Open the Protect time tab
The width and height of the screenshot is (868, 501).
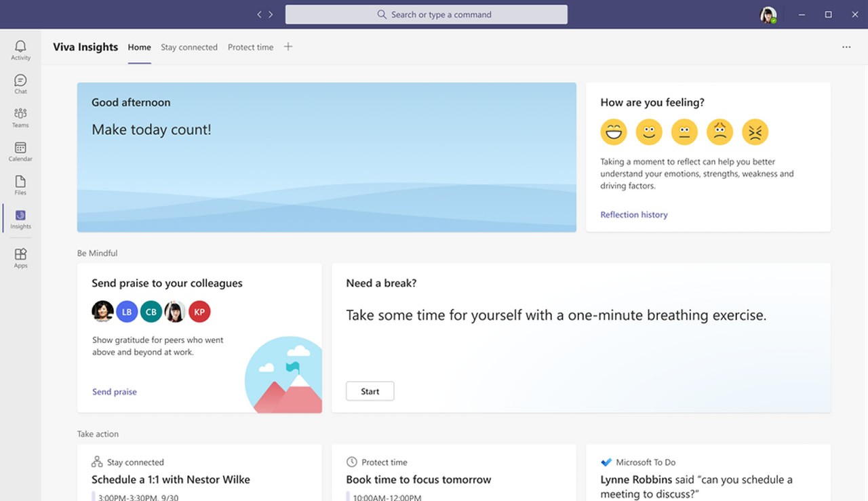[x=250, y=47]
